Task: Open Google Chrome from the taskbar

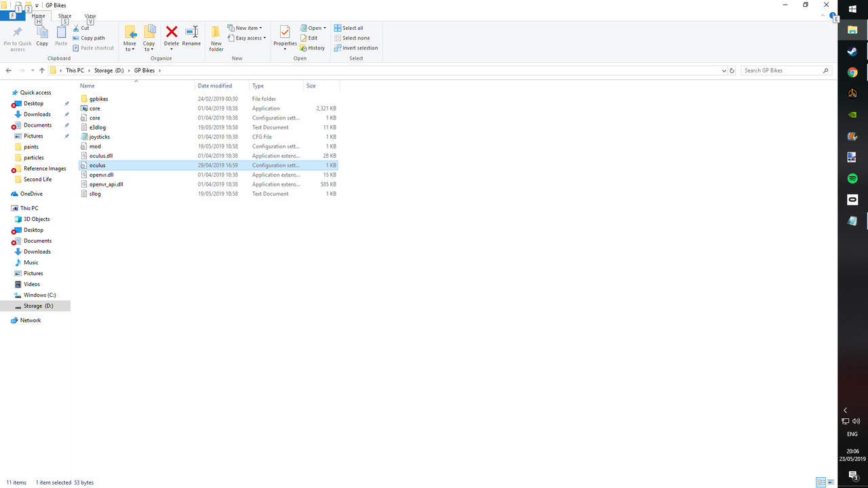Action: pyautogui.click(x=852, y=73)
